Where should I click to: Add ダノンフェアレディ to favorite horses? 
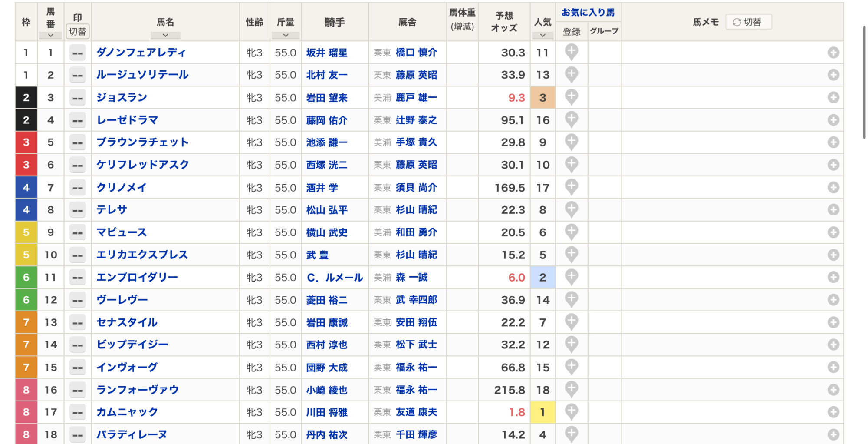click(x=571, y=52)
